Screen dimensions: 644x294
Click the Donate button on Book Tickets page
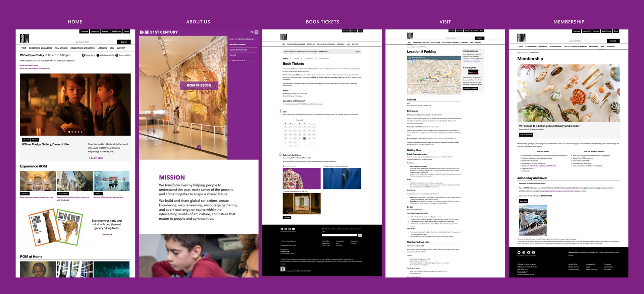[354, 31]
